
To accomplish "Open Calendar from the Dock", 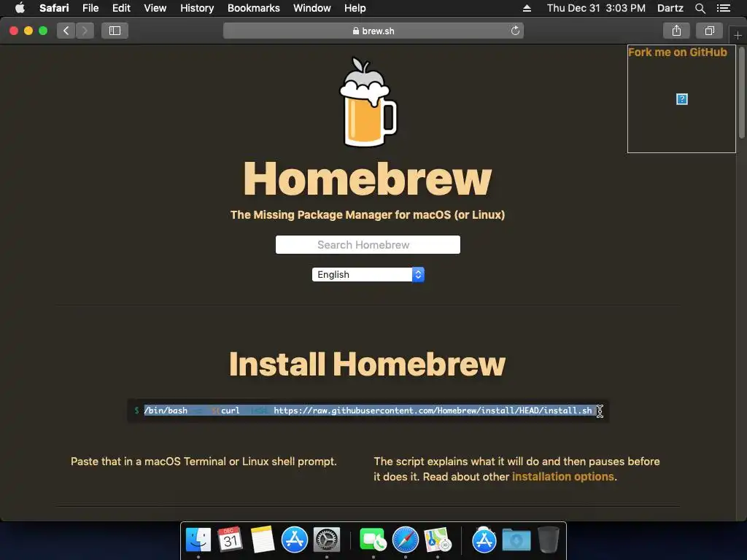I will (x=230, y=540).
